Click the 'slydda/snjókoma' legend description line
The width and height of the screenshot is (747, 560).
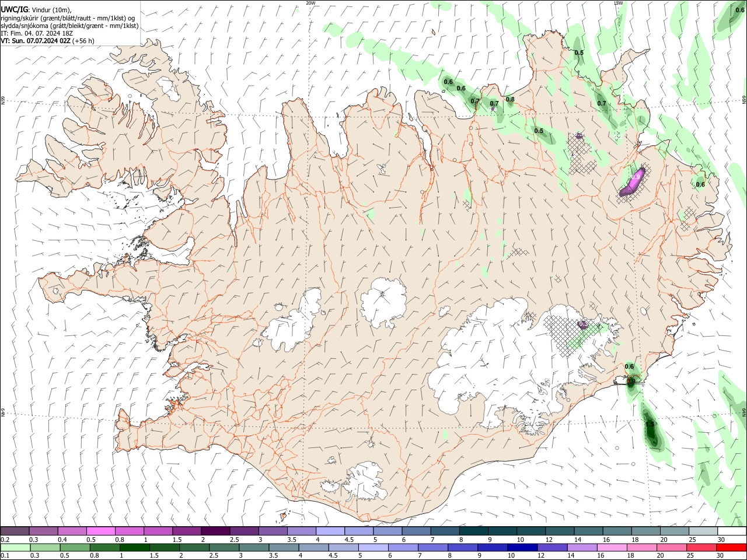tap(69, 26)
